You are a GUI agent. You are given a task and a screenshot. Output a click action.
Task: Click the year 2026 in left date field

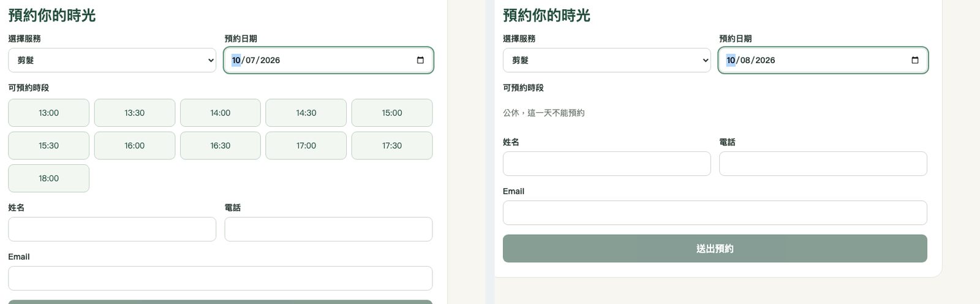tap(270, 60)
